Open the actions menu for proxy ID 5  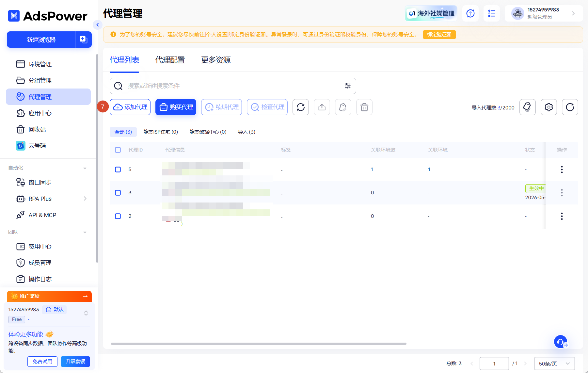562,170
